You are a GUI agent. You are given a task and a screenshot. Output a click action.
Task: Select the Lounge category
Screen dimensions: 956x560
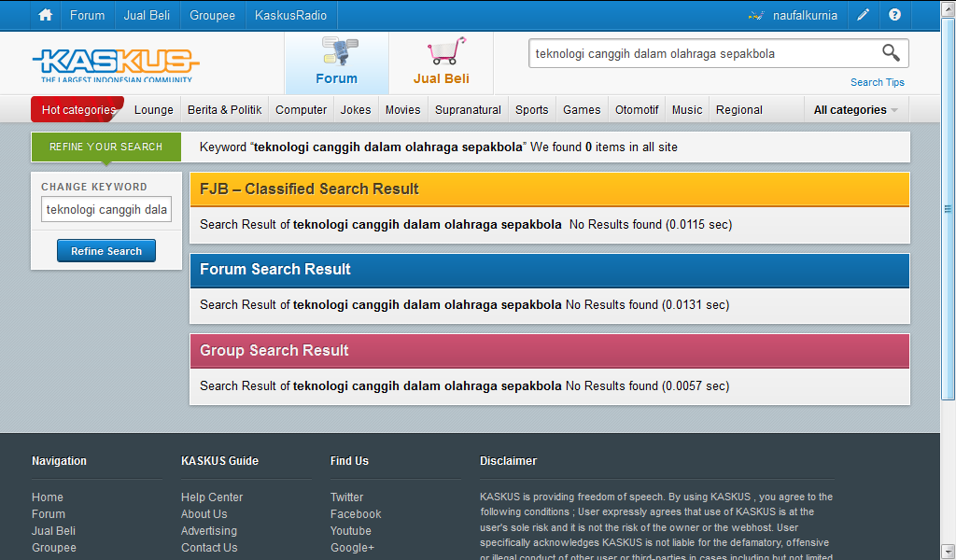tap(154, 110)
